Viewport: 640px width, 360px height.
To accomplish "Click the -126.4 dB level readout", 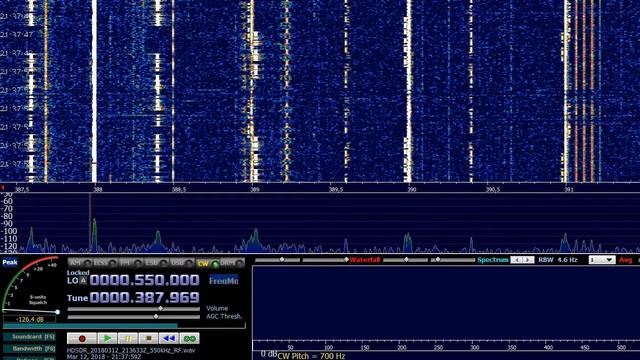I will tap(29, 319).
